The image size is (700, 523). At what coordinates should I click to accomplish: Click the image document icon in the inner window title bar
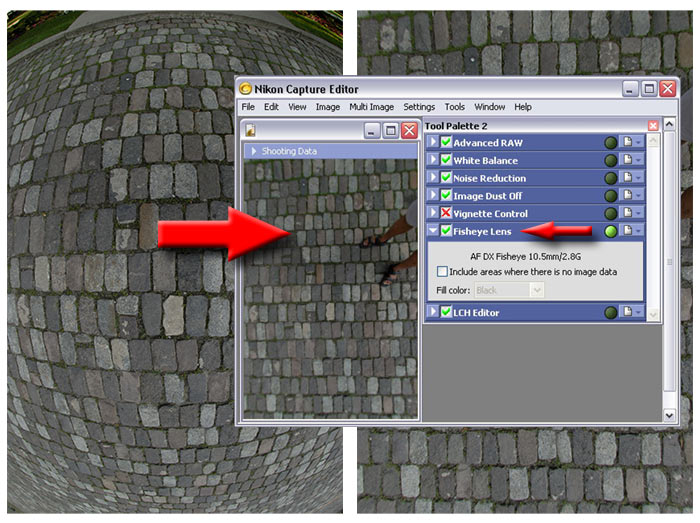pyautogui.click(x=250, y=130)
